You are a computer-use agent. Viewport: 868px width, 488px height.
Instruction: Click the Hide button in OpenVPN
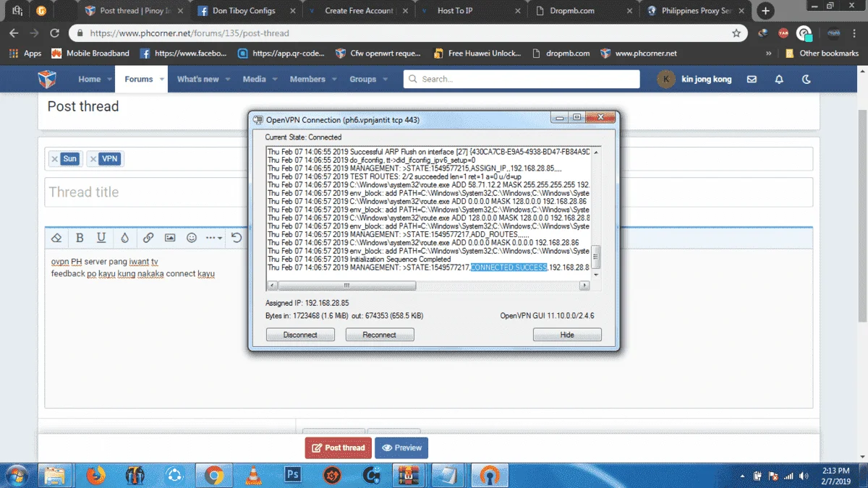(567, 335)
